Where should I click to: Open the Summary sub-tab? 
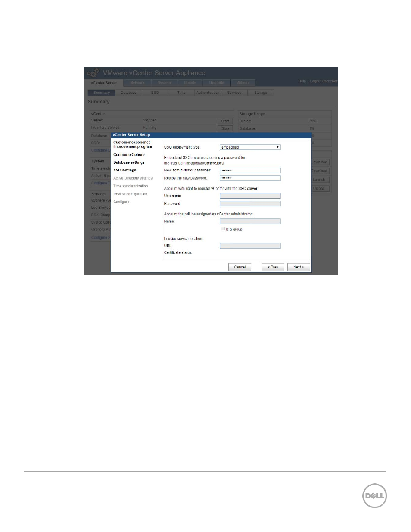tap(102, 93)
